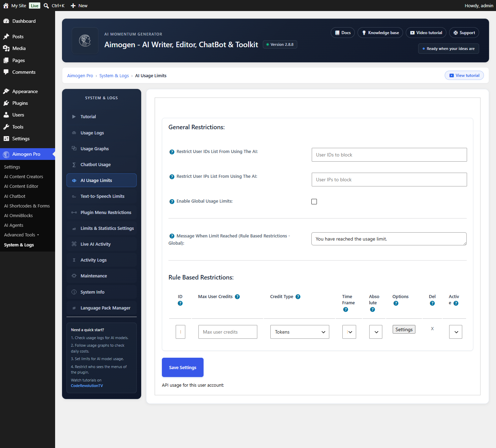The width and height of the screenshot is (496, 448).
Task: Click the Tools wrench icon
Action: click(x=6, y=127)
